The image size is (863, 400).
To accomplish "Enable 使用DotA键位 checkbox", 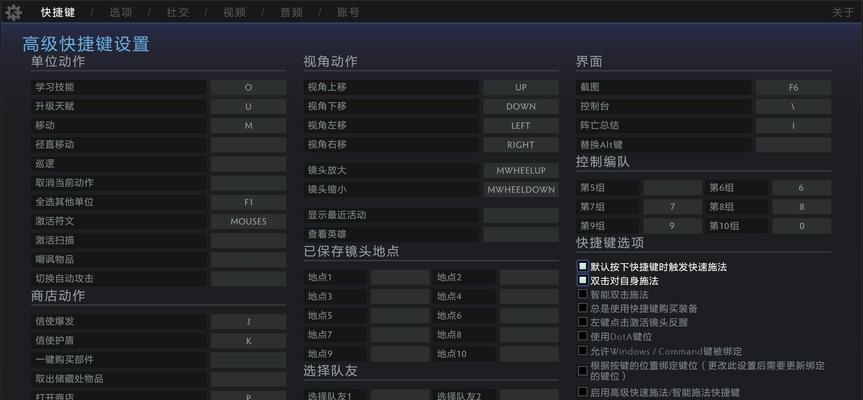I will tap(582, 336).
